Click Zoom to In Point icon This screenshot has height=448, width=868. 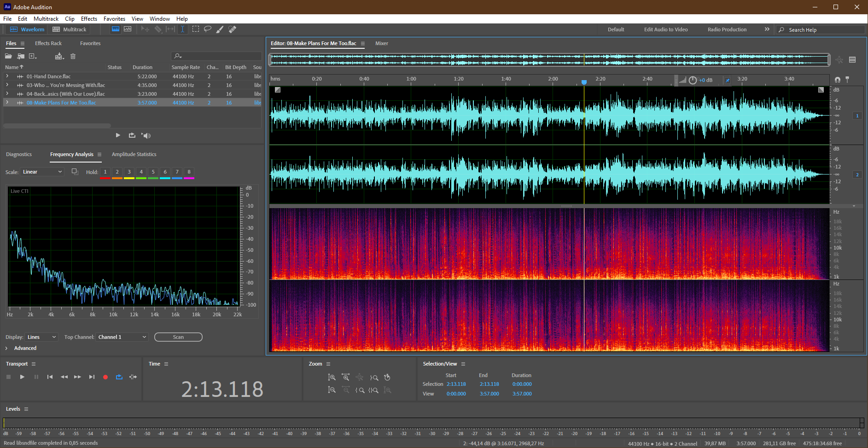coord(360,390)
